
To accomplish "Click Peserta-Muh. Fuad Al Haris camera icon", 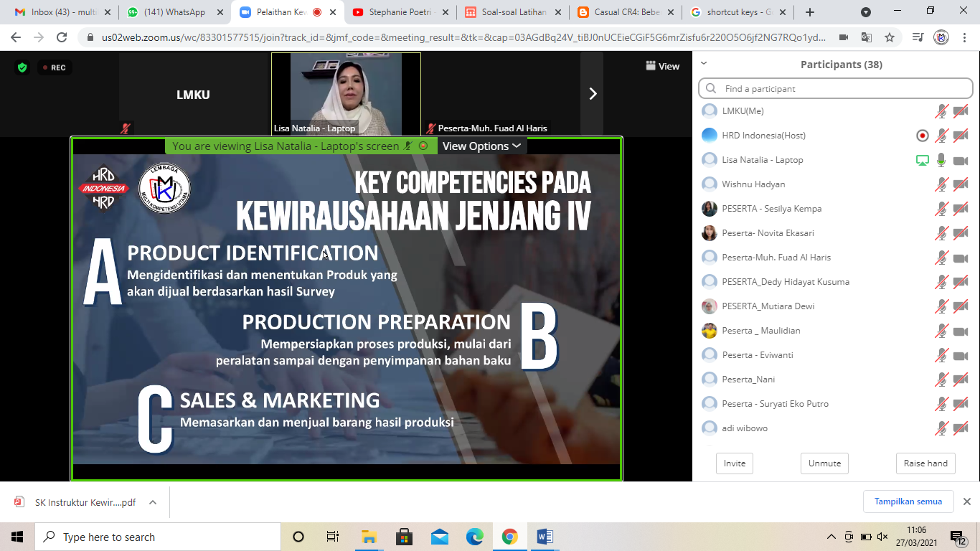I will pyautogui.click(x=961, y=258).
